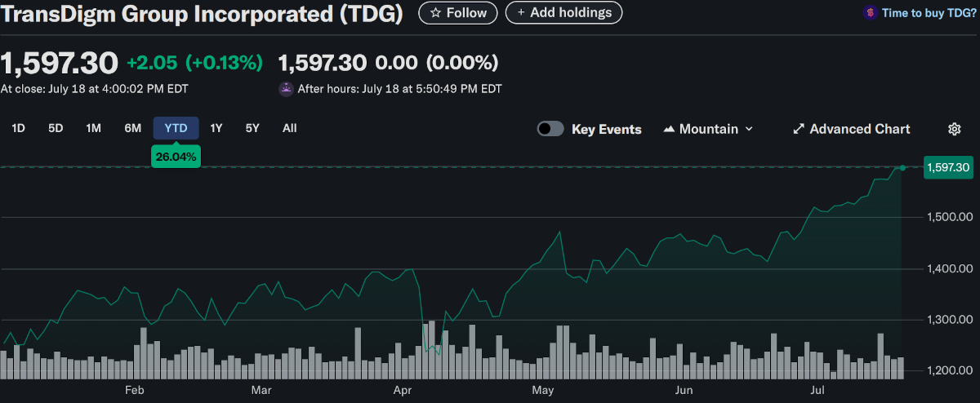Follow TransDigm Group stock
The width and height of the screenshot is (980, 403).
tap(457, 13)
